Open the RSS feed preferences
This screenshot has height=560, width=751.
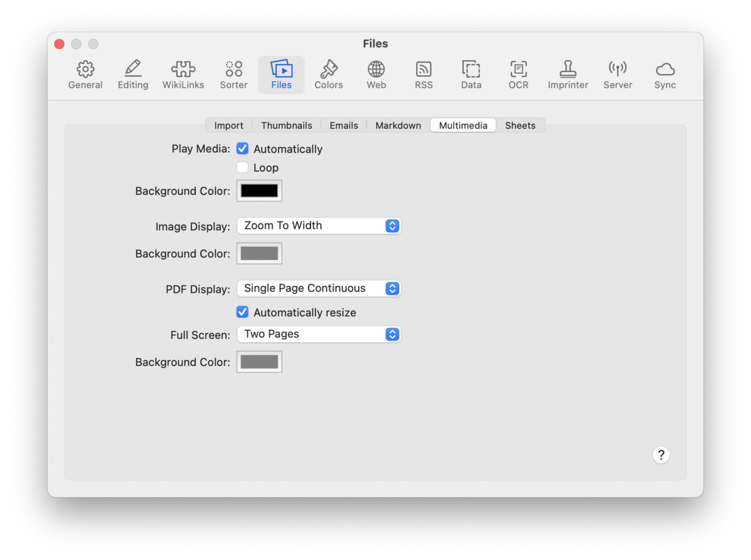click(x=424, y=75)
